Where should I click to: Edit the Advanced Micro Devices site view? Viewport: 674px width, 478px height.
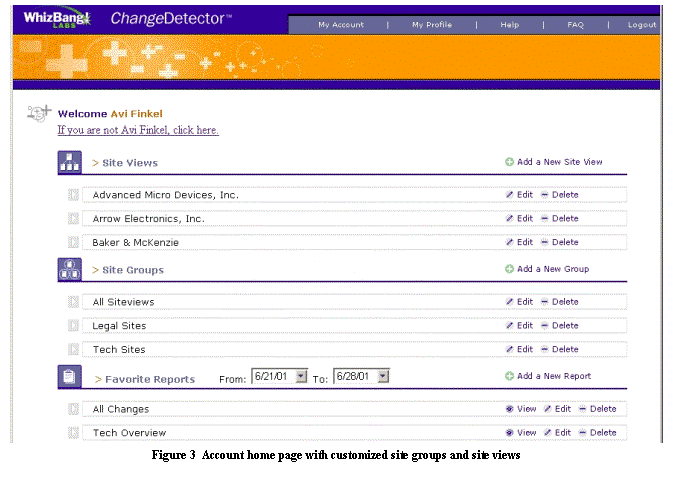point(524,195)
